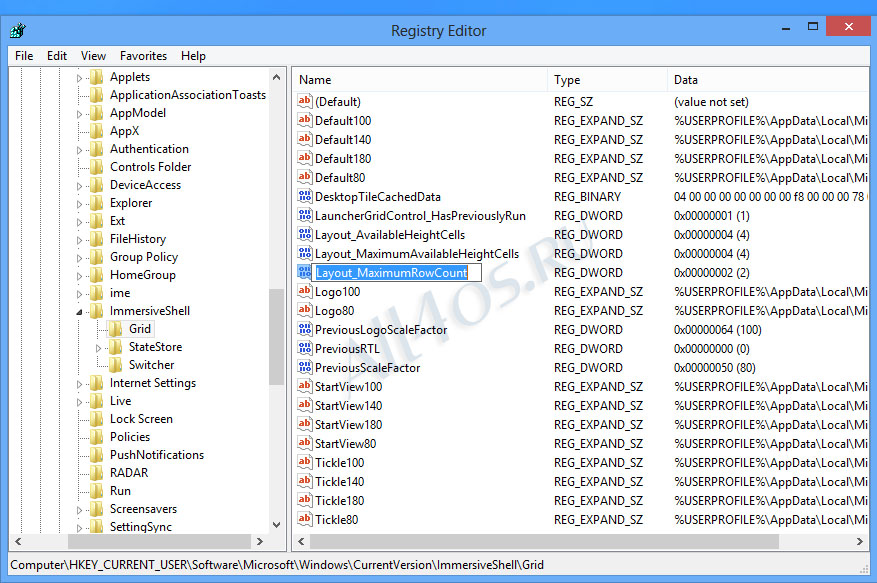Click the Switcher folder icon
Image resolution: width=877 pixels, height=583 pixels.
pyautogui.click(x=116, y=364)
